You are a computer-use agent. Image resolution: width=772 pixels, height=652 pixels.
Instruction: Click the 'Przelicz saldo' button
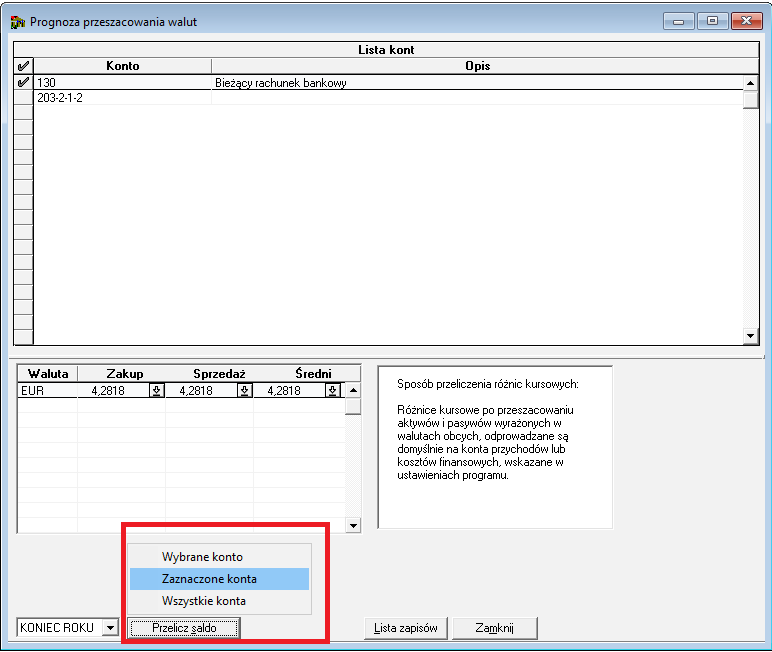184,628
